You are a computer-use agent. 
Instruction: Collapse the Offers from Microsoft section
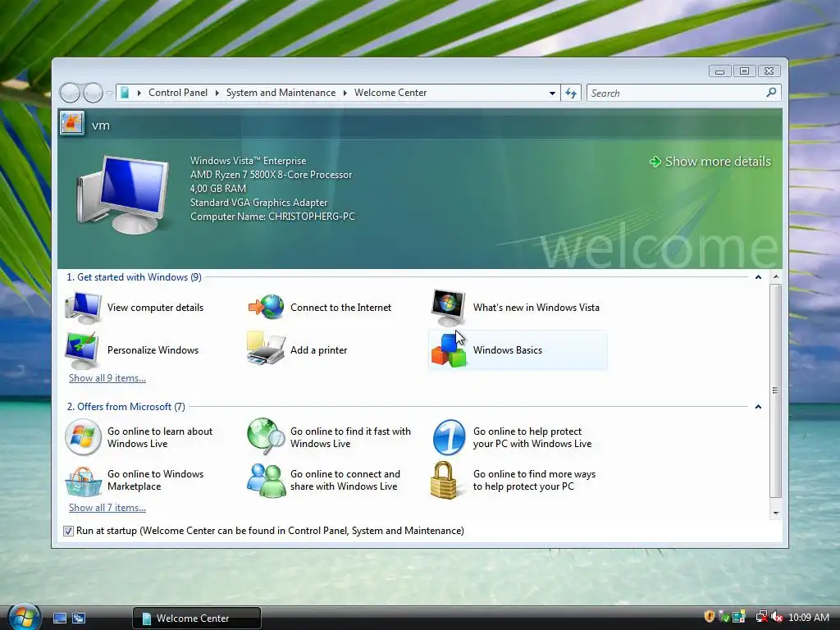point(758,407)
